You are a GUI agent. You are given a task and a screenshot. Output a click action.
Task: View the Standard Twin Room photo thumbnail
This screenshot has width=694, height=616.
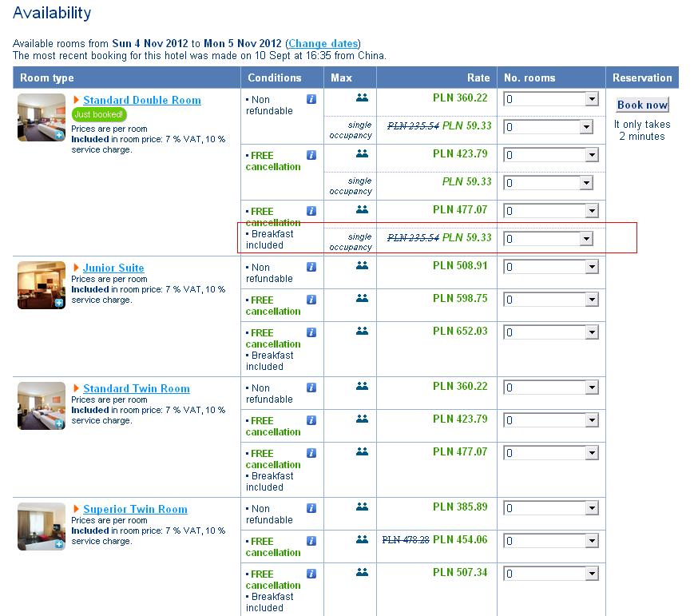click(x=42, y=406)
